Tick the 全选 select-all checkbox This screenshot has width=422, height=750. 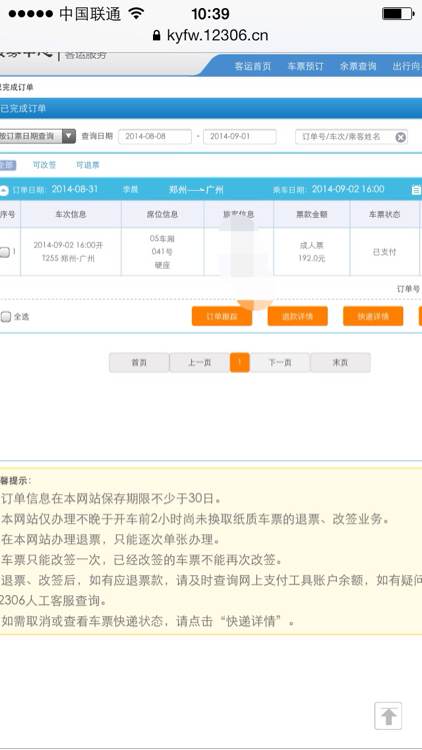click(x=5, y=317)
